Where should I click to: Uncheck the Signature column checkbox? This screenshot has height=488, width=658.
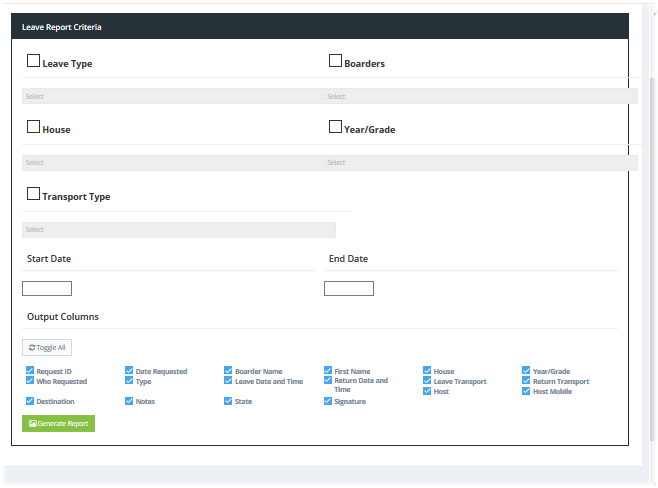[328, 402]
